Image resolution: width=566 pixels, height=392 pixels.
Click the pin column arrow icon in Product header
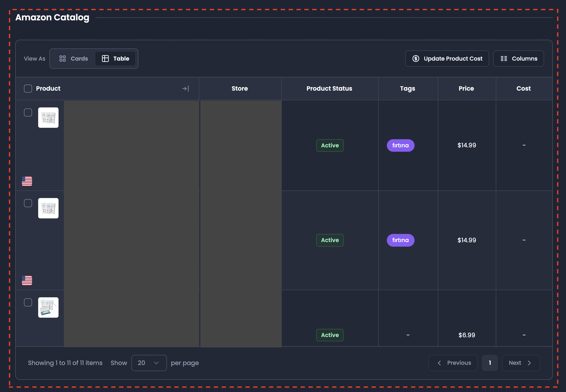pos(186,89)
